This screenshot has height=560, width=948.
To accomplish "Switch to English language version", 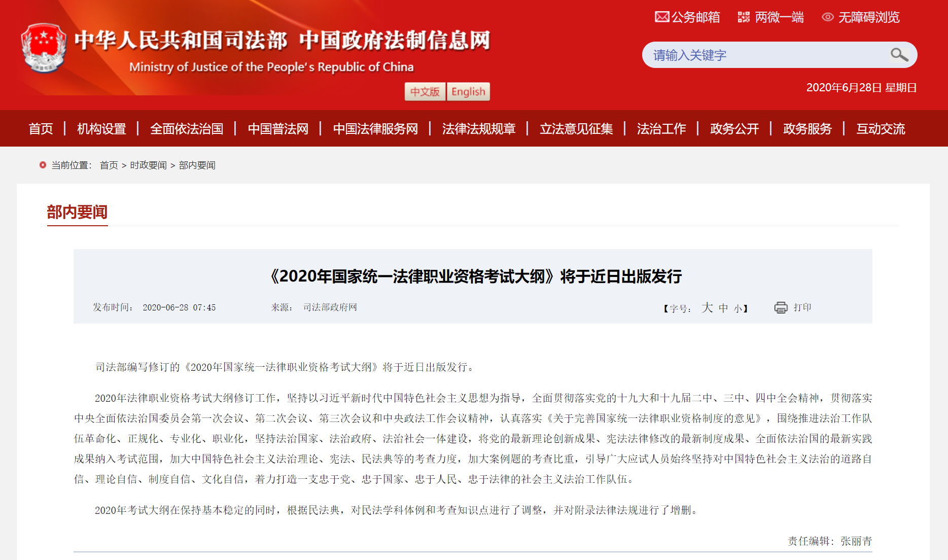I will pyautogui.click(x=468, y=92).
